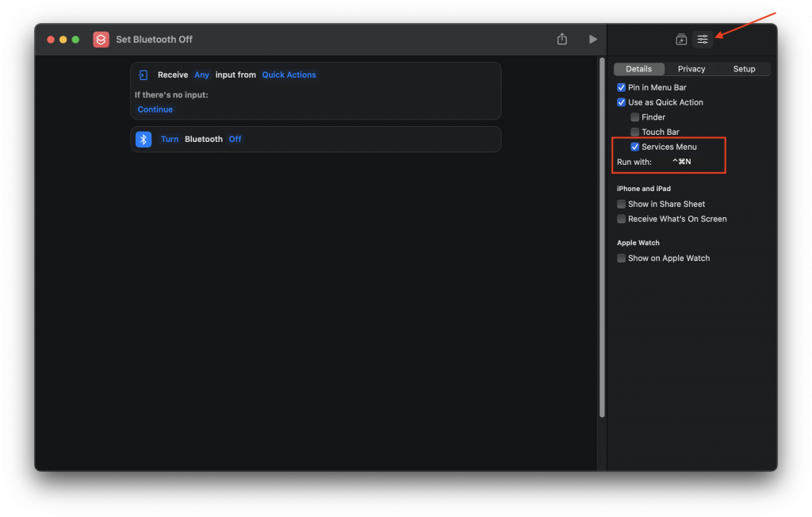
Task: Uncheck Pin in Menu Bar
Action: click(x=622, y=87)
